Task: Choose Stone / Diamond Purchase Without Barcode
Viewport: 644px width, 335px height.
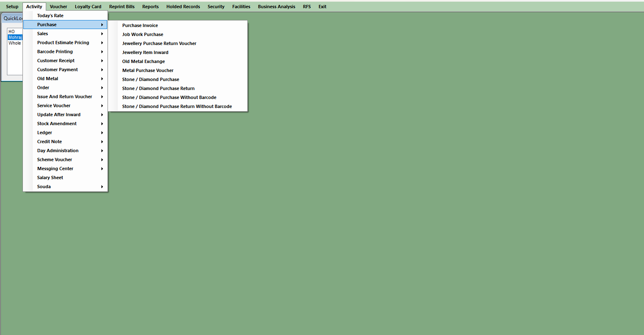Action: click(178, 97)
